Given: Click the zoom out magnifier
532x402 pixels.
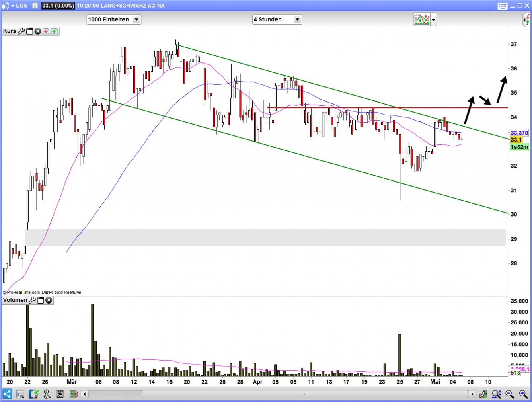Looking at the screenshot, I should tap(510, 394).
